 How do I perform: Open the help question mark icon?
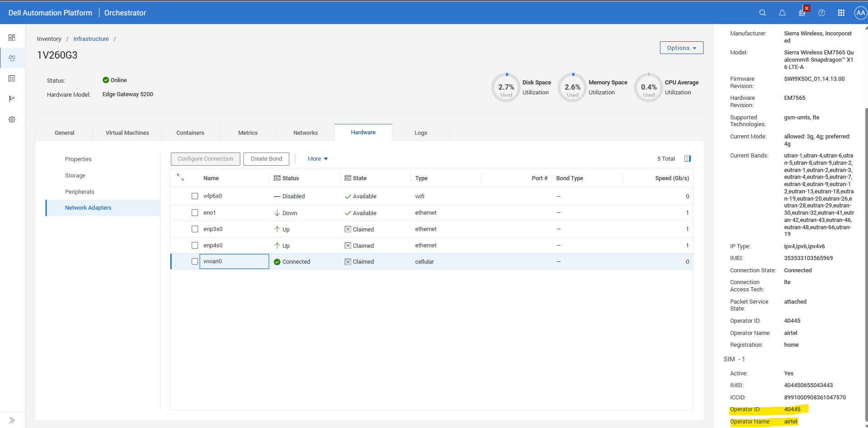click(x=822, y=13)
